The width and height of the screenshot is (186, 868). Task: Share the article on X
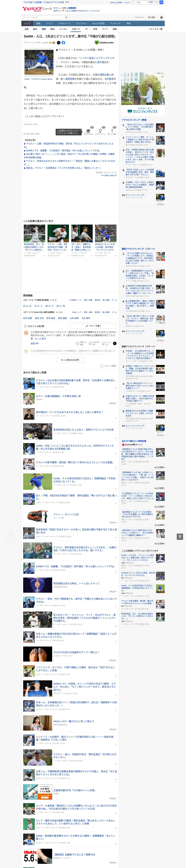(59, 43)
